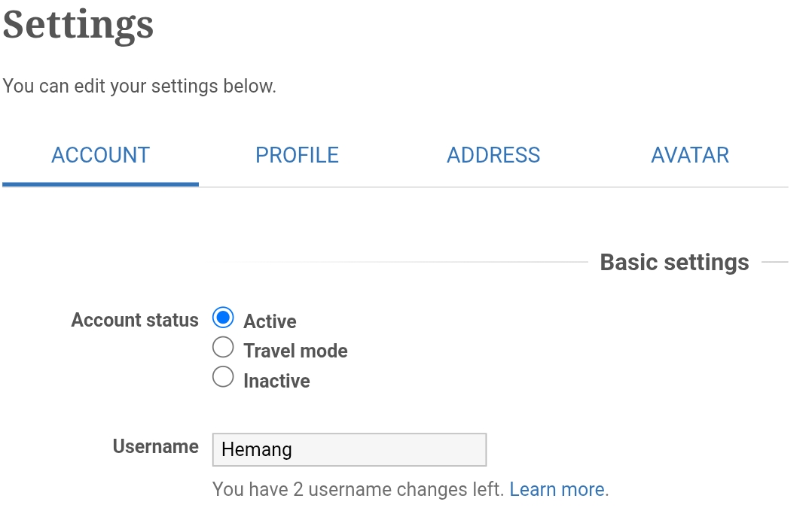Click the username changes left hint text
The height and width of the screenshot is (514, 812).
pos(358,490)
